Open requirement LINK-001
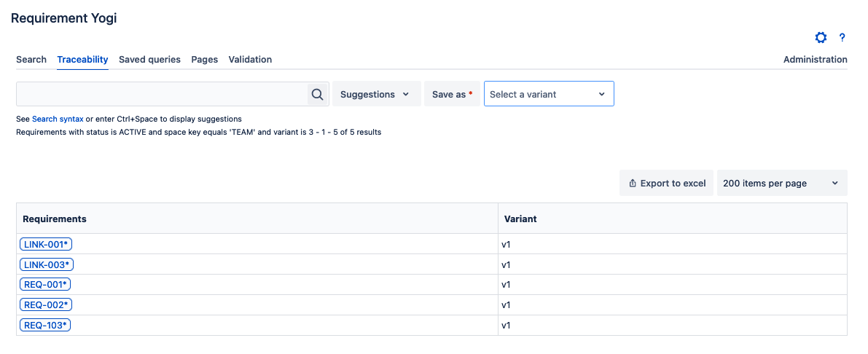The width and height of the screenshot is (868, 354). (x=46, y=244)
